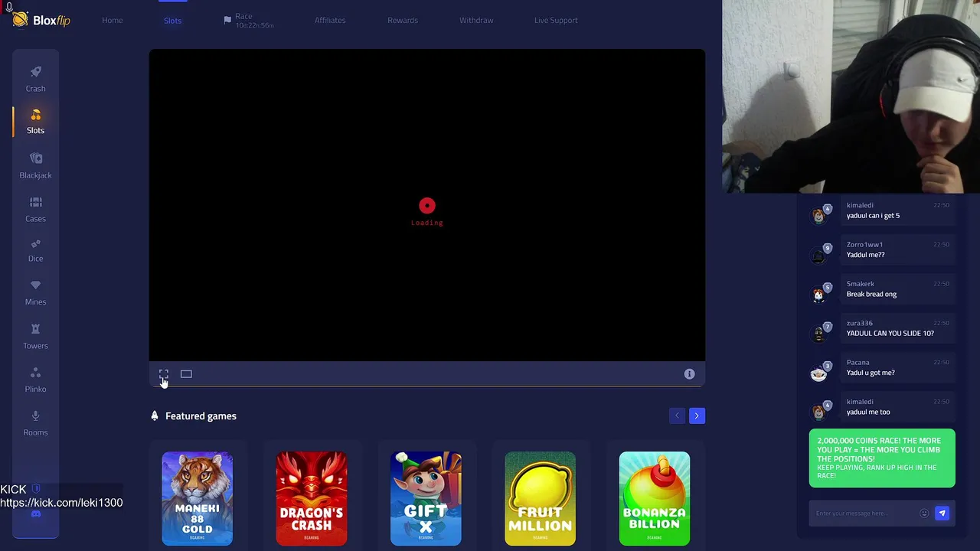
Task: Click the Discord icon in sidebar
Action: (35, 514)
